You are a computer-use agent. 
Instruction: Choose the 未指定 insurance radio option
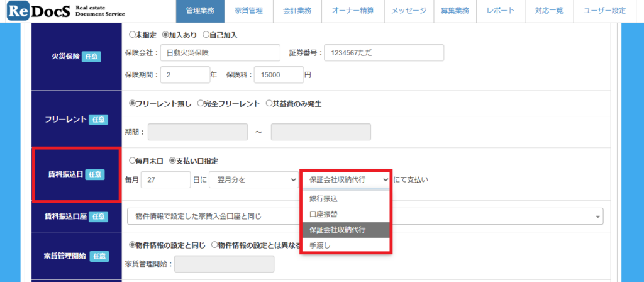[x=132, y=35]
